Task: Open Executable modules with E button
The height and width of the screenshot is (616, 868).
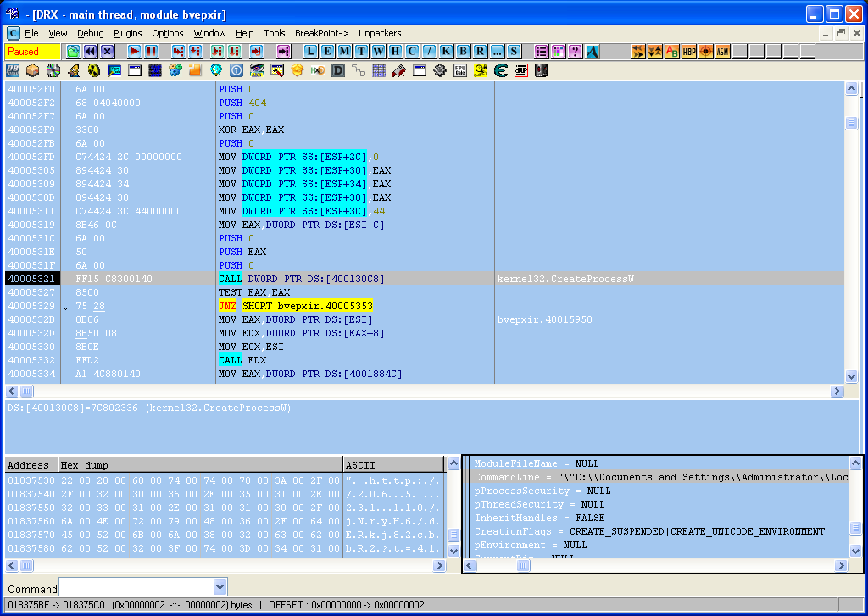Action: [x=328, y=52]
